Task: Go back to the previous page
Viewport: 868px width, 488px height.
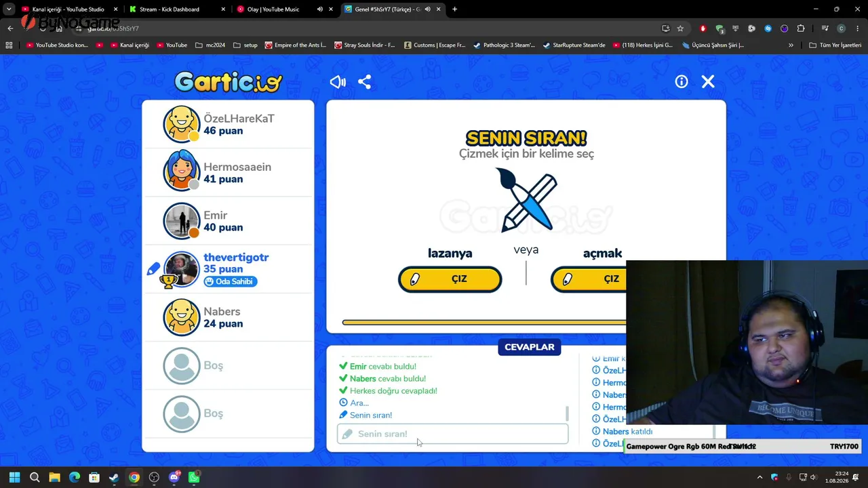Action: 10,28
